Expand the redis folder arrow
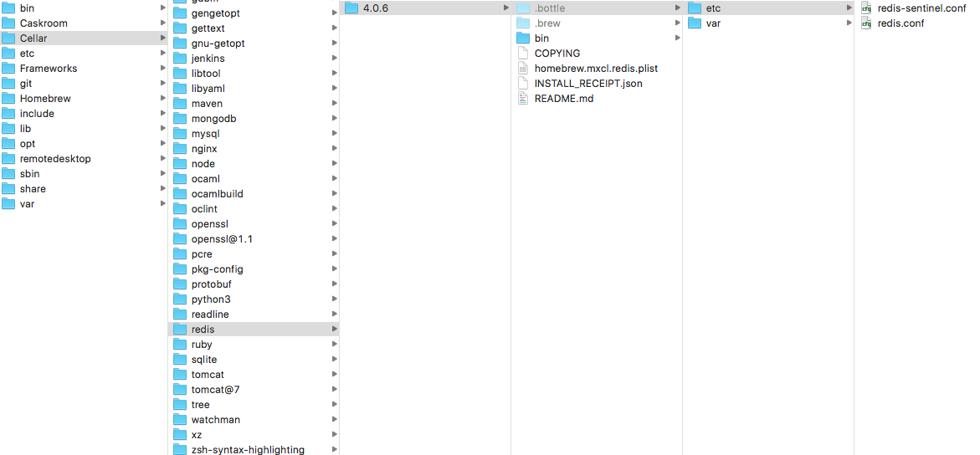Screen dimensions: 980x455 (x=335, y=330)
